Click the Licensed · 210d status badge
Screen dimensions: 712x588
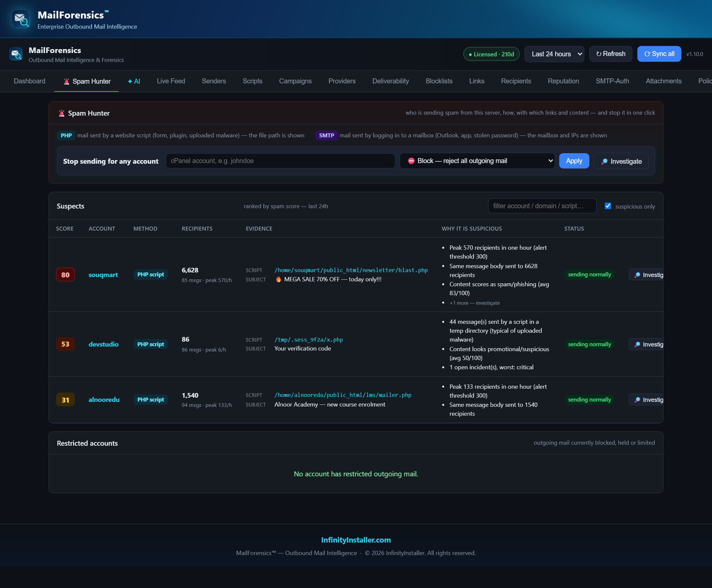[x=491, y=54]
